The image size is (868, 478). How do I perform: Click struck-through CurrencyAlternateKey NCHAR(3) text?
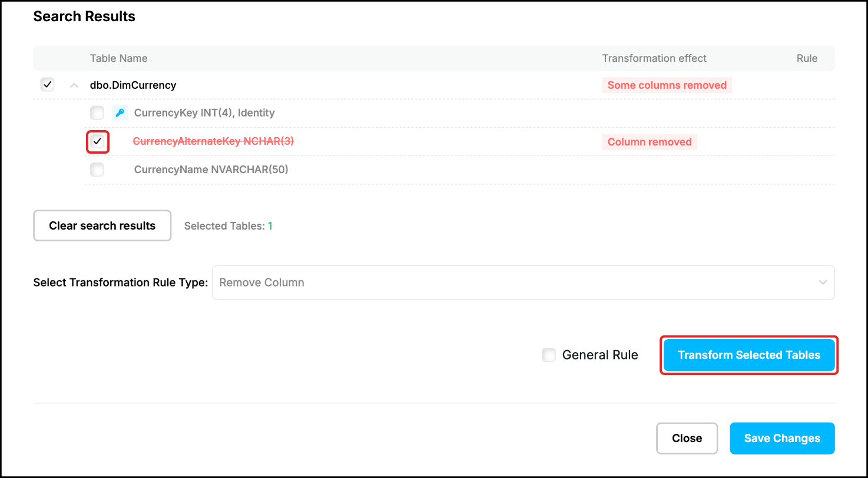[x=213, y=141]
